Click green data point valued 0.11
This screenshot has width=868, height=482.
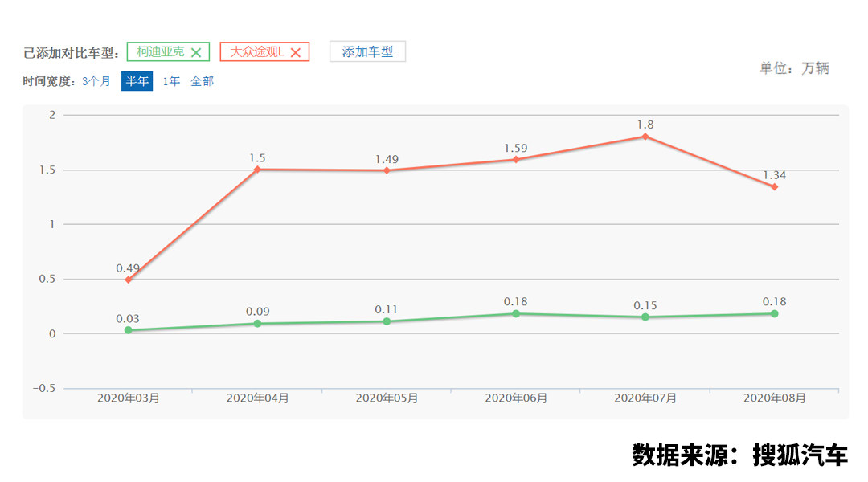[x=387, y=321]
